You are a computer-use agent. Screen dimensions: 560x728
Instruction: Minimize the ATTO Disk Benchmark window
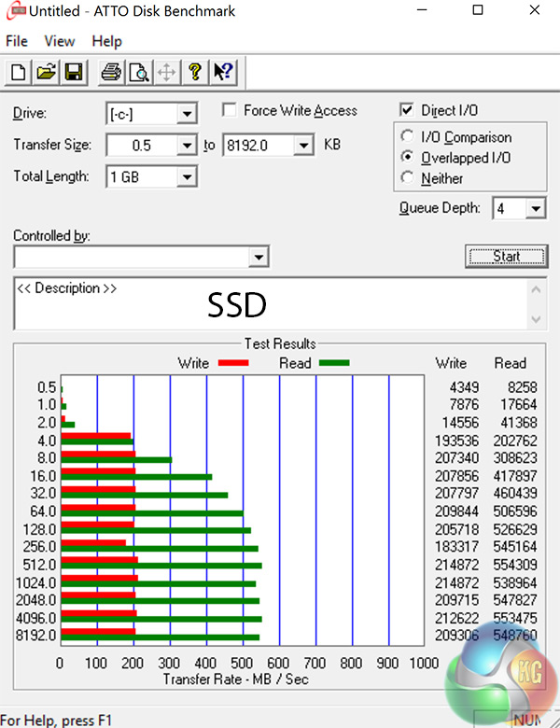pos(422,9)
